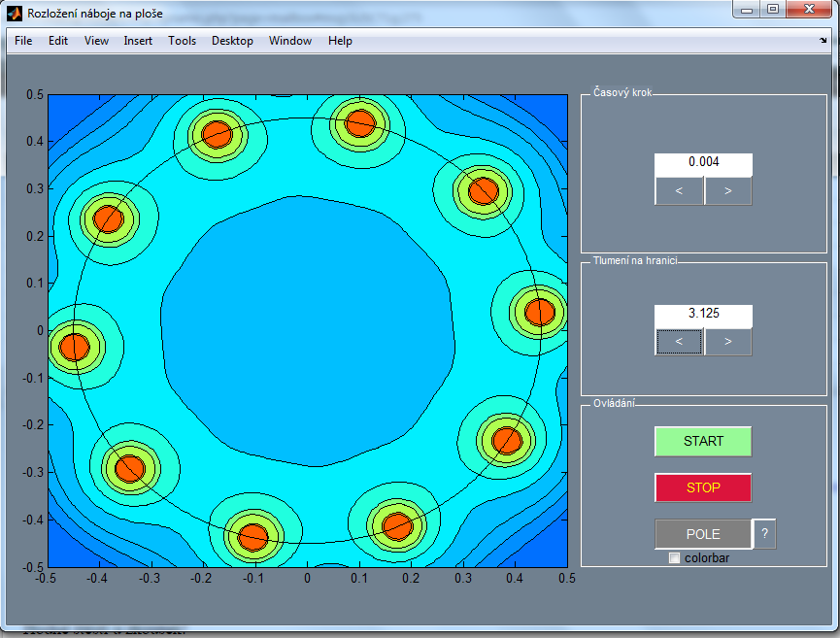The width and height of the screenshot is (840, 638).
Task: Open the View menu
Action: coord(96,41)
